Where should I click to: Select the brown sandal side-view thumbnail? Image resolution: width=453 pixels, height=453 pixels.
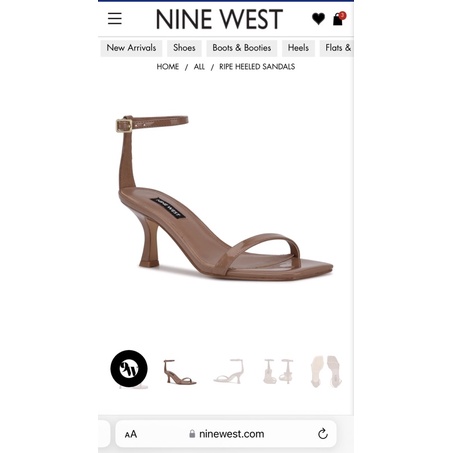180,372
